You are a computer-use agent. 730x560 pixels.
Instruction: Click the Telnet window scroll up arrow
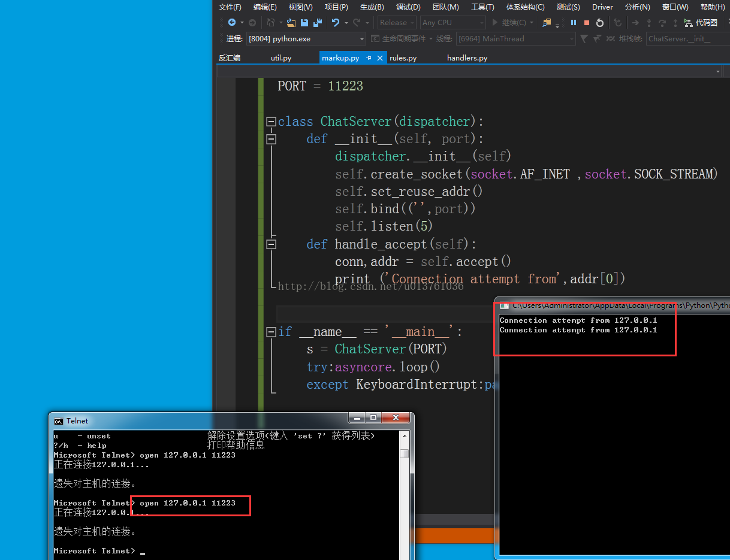(404, 437)
